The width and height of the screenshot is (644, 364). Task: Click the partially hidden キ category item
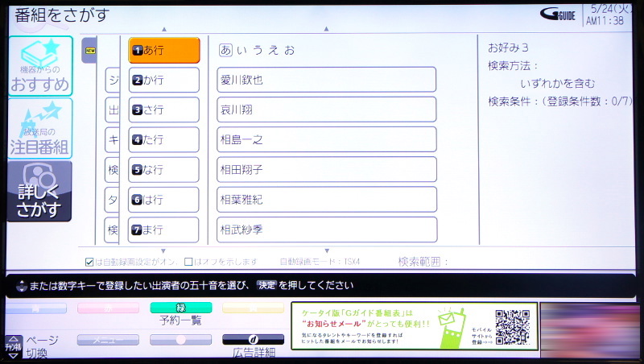click(113, 140)
